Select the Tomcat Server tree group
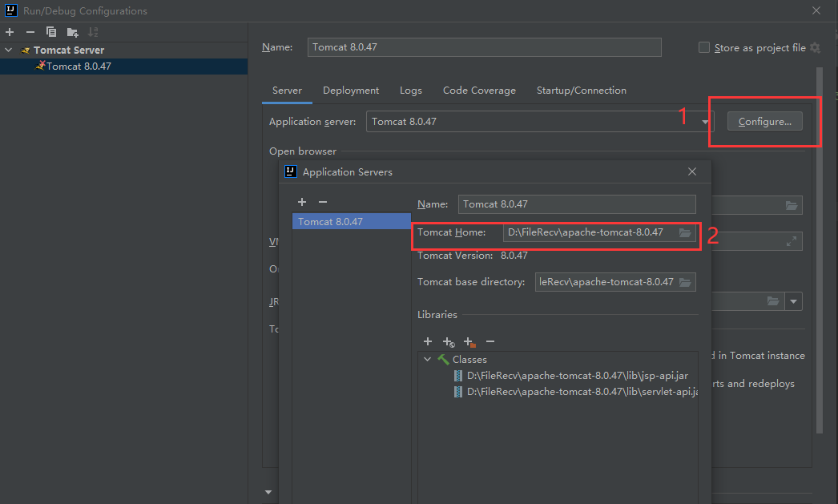838x504 pixels. (x=123, y=50)
